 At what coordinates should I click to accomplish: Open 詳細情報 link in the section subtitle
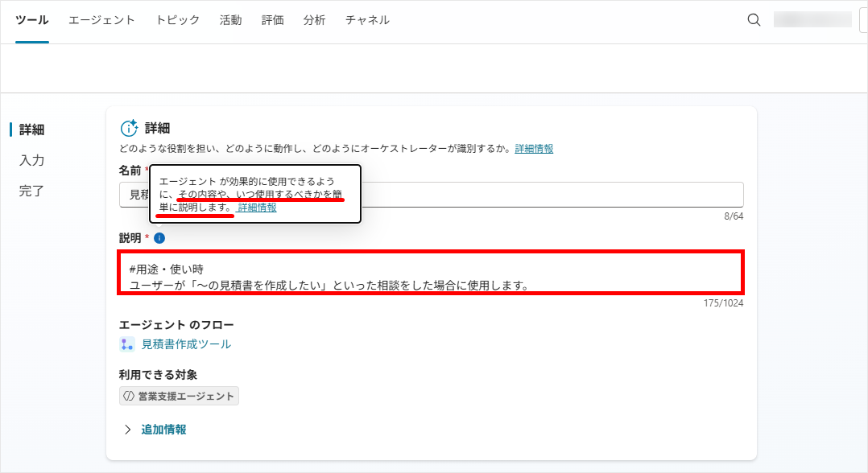tap(534, 149)
